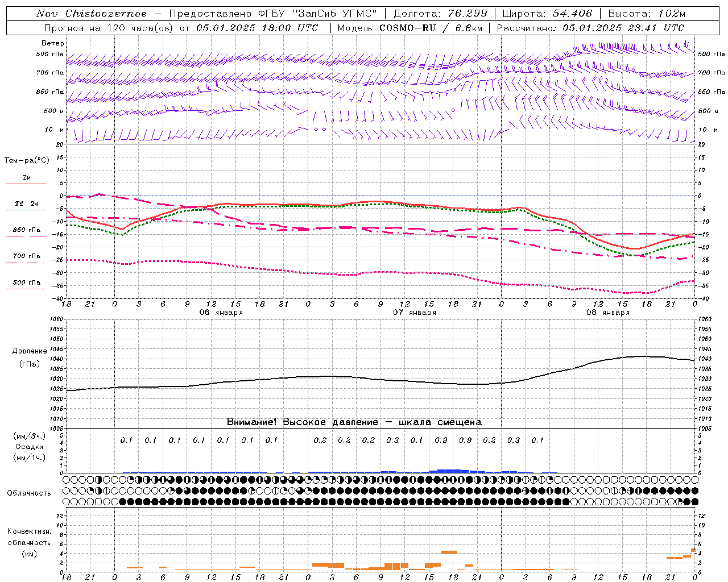Viewport: 728px width, 582px height.
Task: Click the 'Облачность' cloudiness label
Action: (29, 493)
